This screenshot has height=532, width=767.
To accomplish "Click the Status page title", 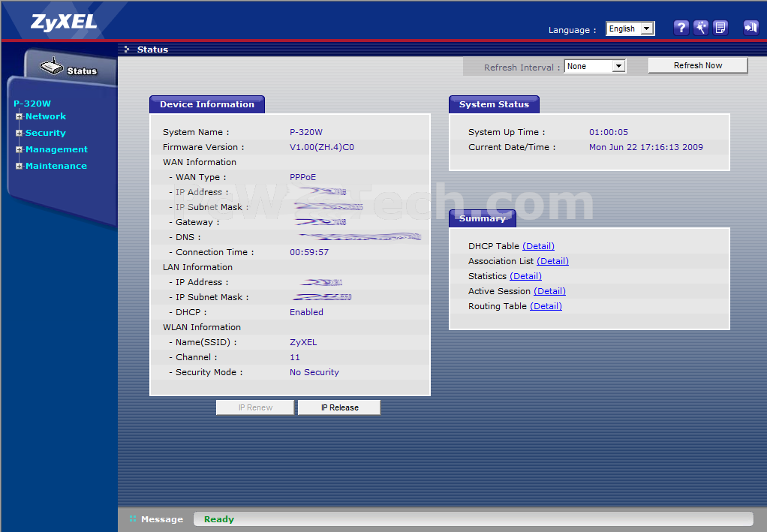I will tap(152, 50).
